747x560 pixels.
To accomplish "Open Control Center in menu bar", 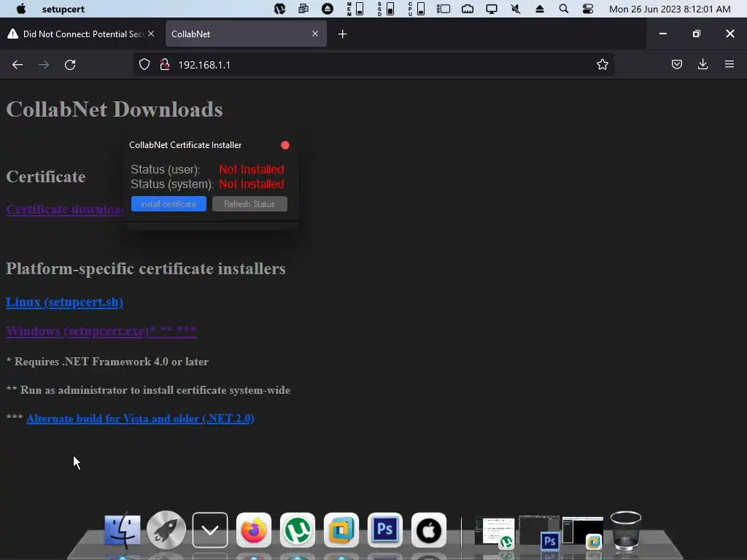I will tap(588, 9).
